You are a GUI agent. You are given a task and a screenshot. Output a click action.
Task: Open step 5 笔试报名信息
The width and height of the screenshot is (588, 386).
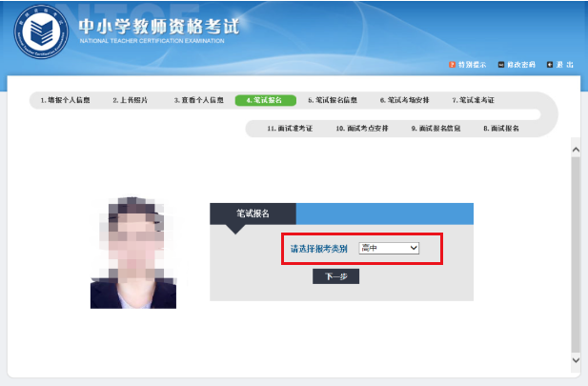point(333,100)
